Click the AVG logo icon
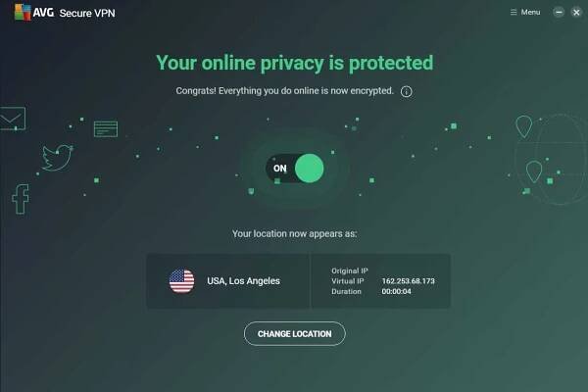Viewport: 588px width, 392px height. tap(23, 12)
